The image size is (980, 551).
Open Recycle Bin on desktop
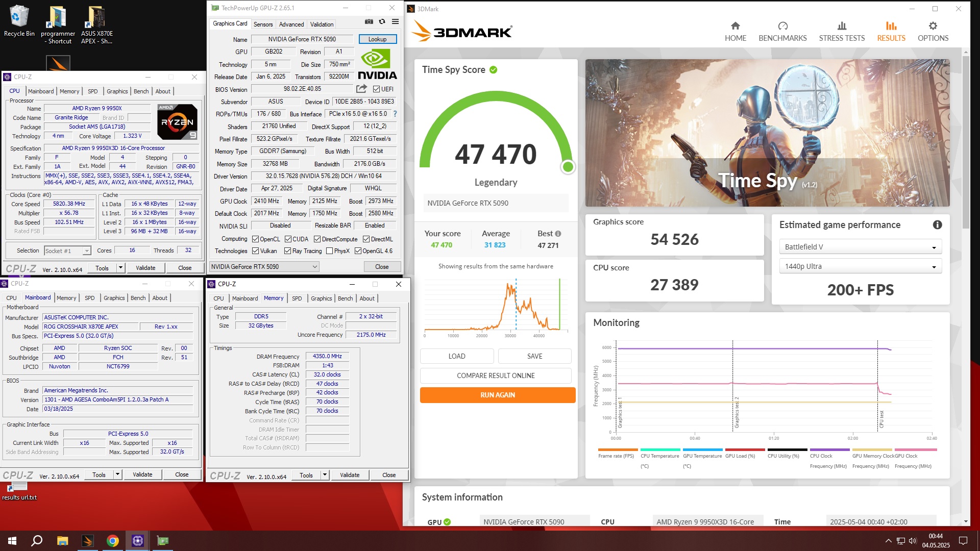(x=19, y=21)
